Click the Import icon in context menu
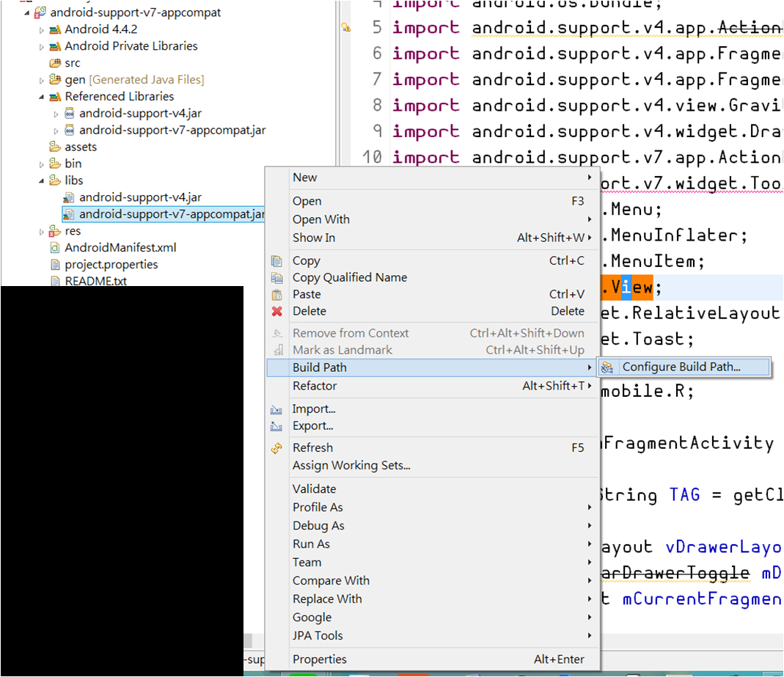784x677 pixels. click(x=276, y=409)
